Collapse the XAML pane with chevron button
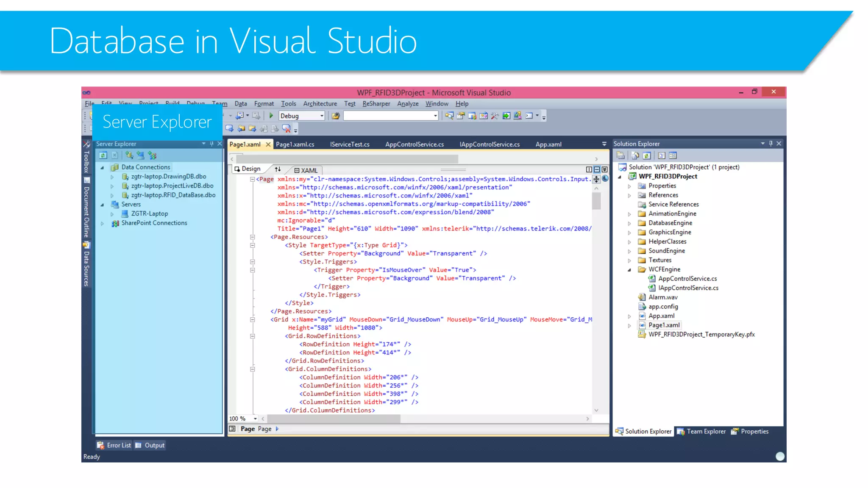The height and width of the screenshot is (488, 868). [605, 169]
